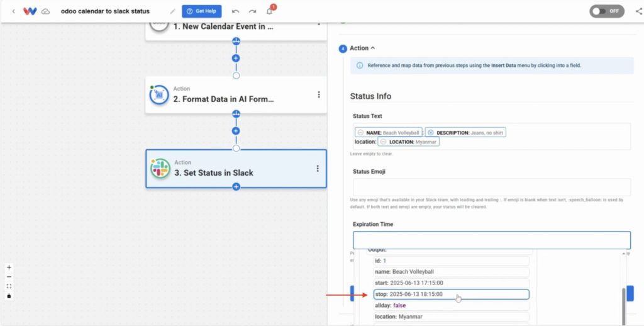Collapse the Action section chevron
Image resolution: width=644 pixels, height=326 pixels.
[373, 48]
